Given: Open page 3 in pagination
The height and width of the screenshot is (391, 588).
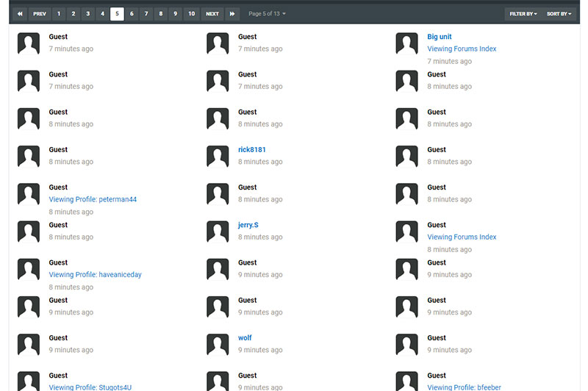Looking at the screenshot, I should [x=88, y=14].
